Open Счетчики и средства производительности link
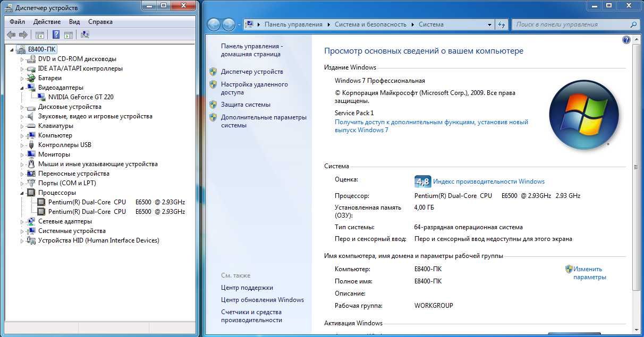This screenshot has width=644, height=337. (x=251, y=316)
